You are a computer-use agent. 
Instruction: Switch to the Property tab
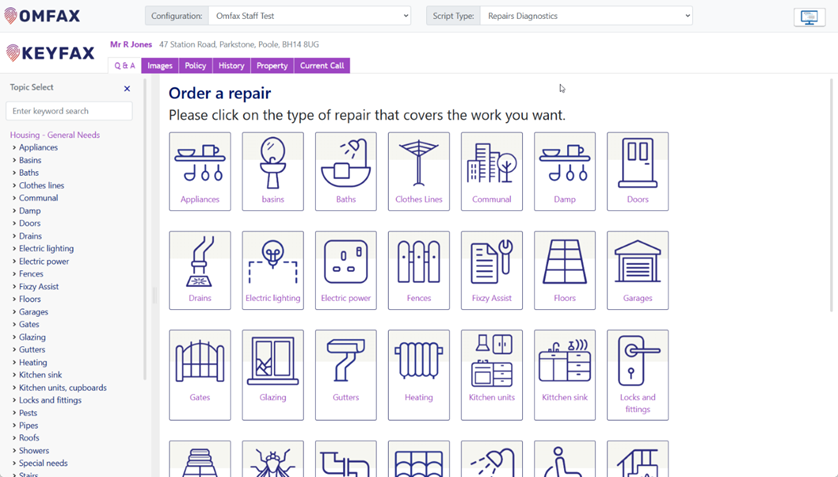point(272,66)
